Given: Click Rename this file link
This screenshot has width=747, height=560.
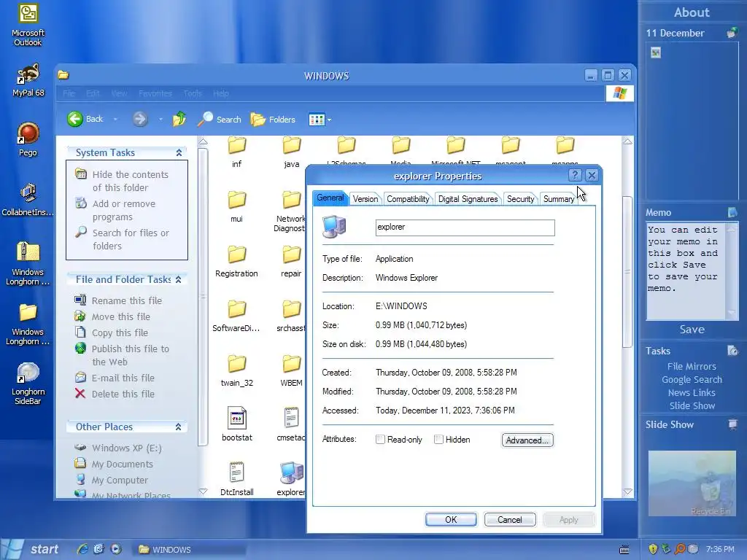Looking at the screenshot, I should [127, 300].
